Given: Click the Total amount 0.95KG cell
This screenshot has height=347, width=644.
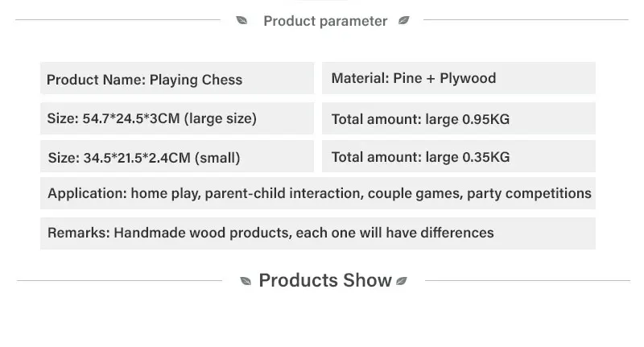Looking at the screenshot, I should click(x=458, y=119).
